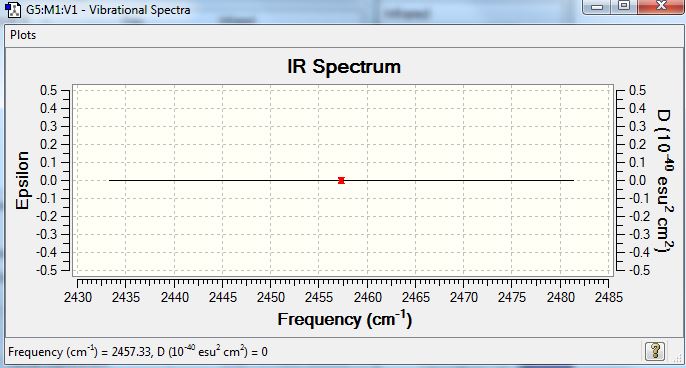Minimize the Vibrational Spectra window

tap(597, 7)
